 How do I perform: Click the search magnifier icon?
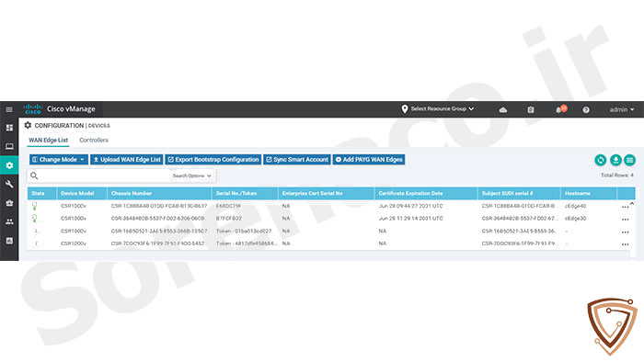(x=34, y=175)
